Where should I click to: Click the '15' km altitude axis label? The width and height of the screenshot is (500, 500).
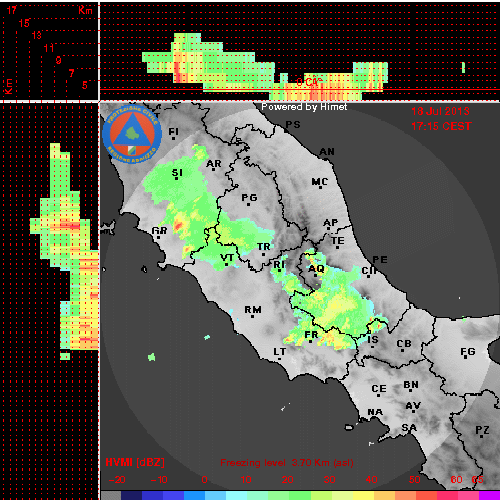24,23
